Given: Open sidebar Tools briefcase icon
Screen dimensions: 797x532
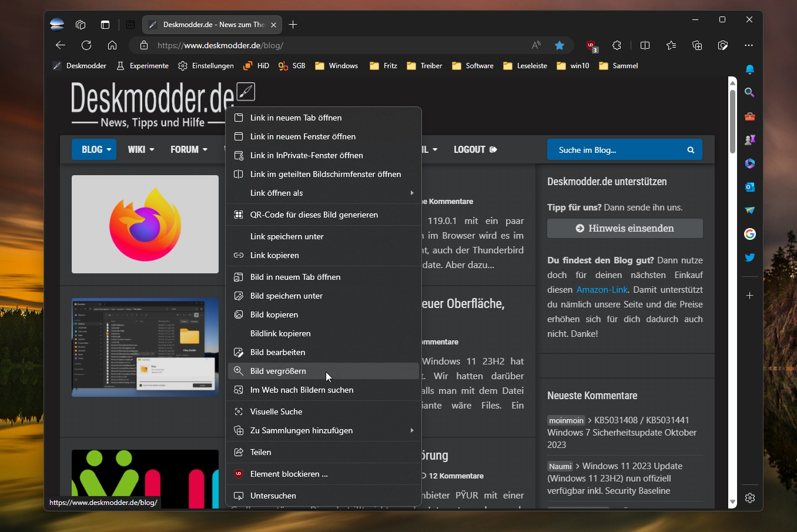Looking at the screenshot, I should (x=750, y=116).
